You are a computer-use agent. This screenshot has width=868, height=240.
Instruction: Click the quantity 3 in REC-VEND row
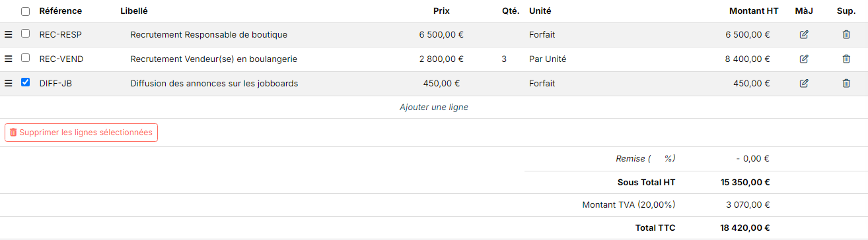coord(504,59)
